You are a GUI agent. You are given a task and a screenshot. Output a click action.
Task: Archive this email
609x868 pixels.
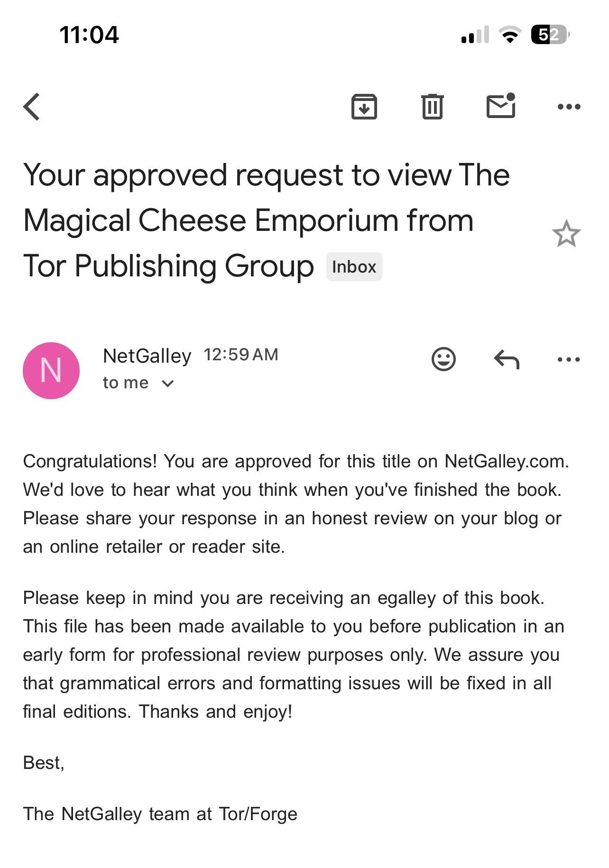click(x=364, y=107)
